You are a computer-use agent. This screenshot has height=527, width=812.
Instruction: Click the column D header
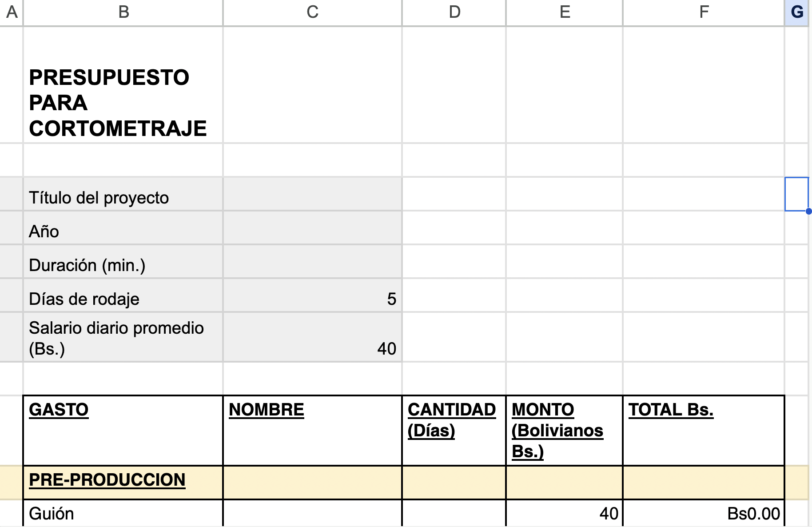[x=454, y=12]
